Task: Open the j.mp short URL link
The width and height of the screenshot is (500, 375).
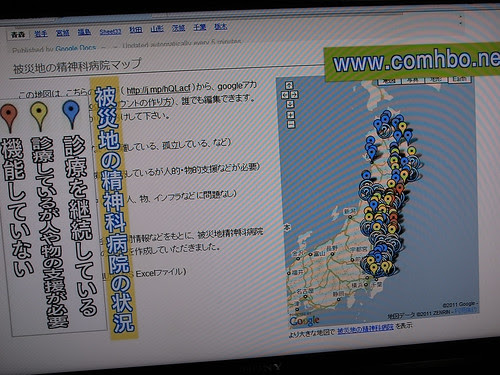Action: (158, 89)
